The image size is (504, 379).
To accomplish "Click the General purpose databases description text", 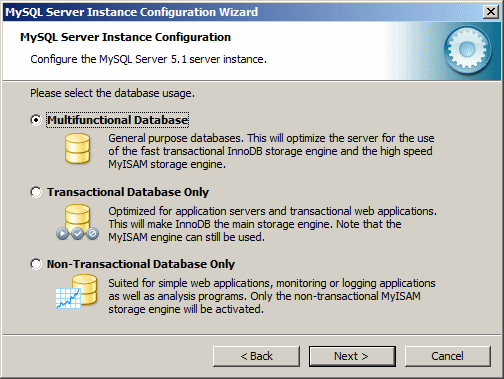I will point(271,151).
